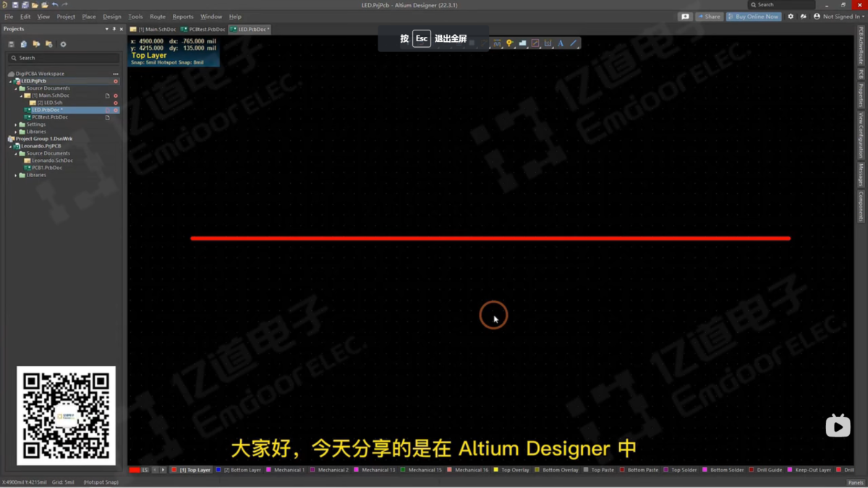Switch to the PCBtest.PcbDoc tab
Viewport: 868px width, 488px height.
point(203,30)
